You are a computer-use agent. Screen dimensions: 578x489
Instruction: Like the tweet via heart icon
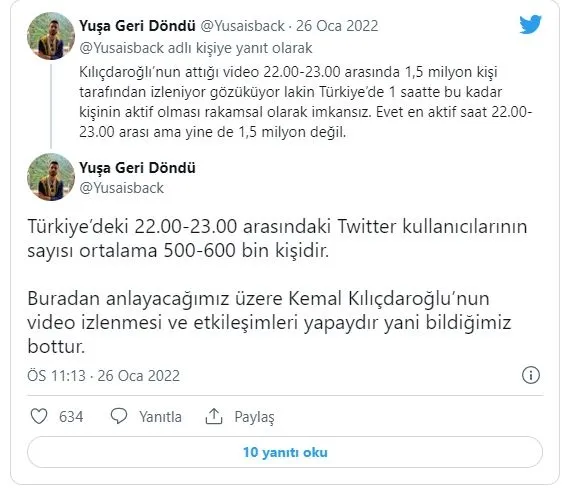coord(39,416)
